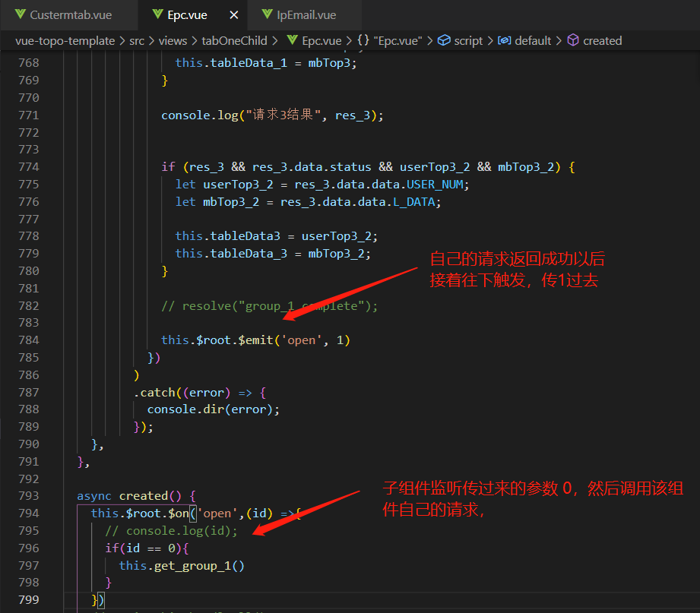
Task: Click console.log on line 771
Action: click(200, 115)
